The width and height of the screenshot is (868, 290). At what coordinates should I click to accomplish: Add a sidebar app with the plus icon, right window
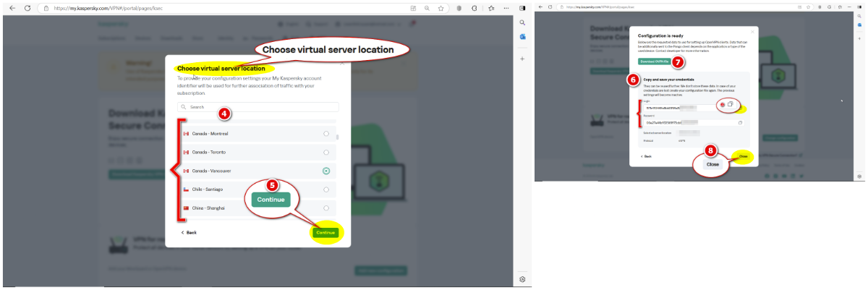(859, 38)
